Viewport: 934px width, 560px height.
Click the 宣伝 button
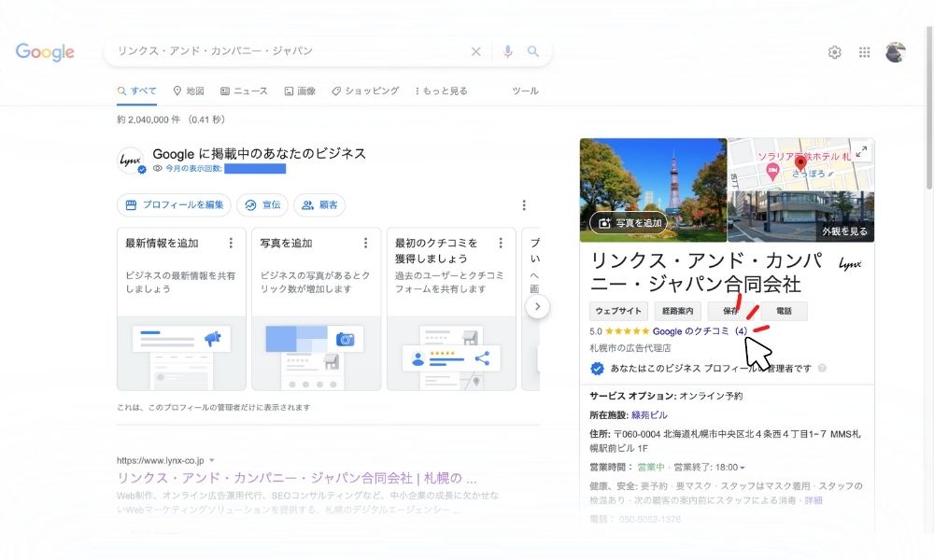(262, 205)
